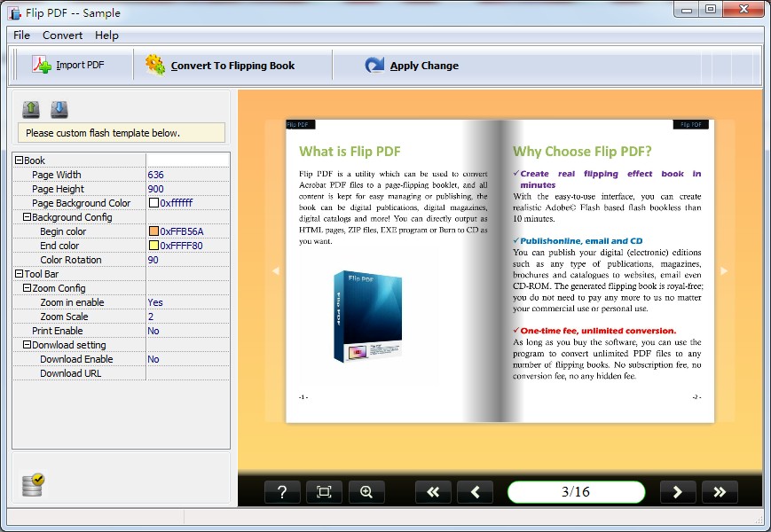Screen dimensions: 771x532
Task: Click 'Publishonline, email and CD' heading
Action: tap(581, 240)
